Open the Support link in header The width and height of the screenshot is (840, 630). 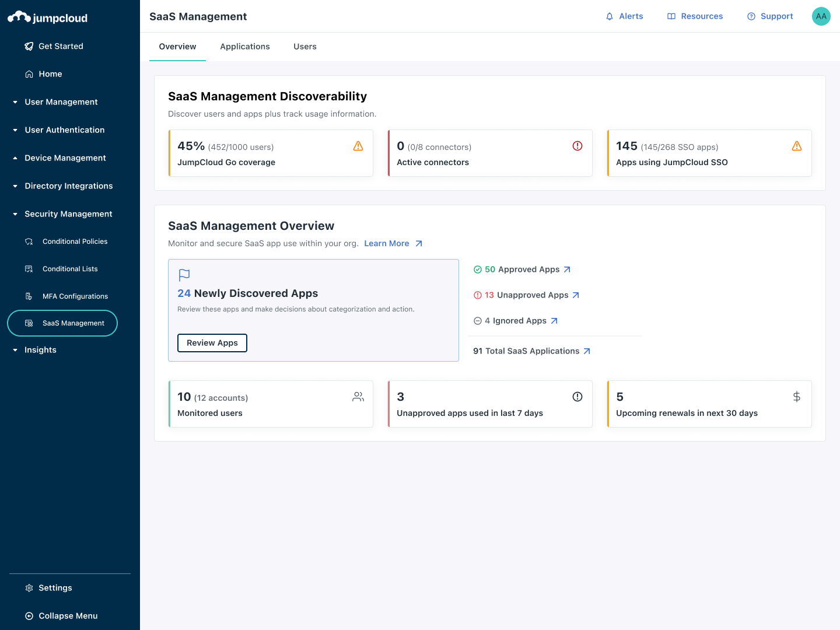770,16
